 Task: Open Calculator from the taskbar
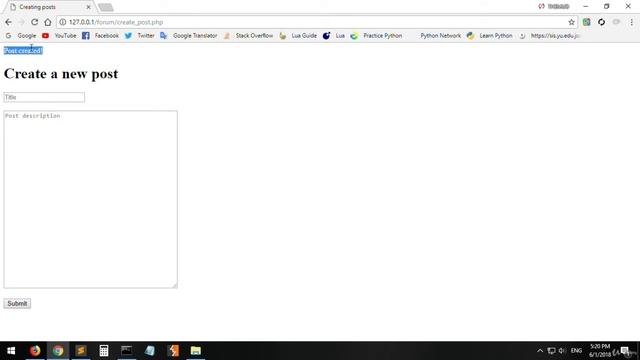[x=104, y=351]
